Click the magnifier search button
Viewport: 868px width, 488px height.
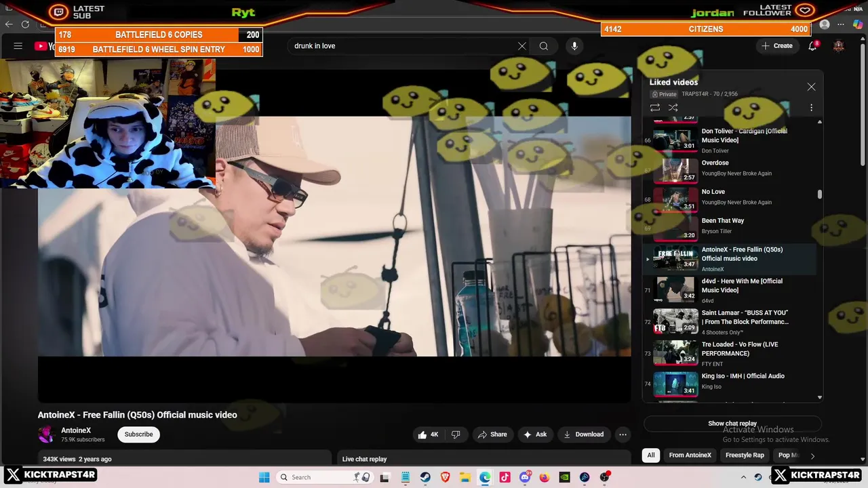pyautogui.click(x=544, y=46)
